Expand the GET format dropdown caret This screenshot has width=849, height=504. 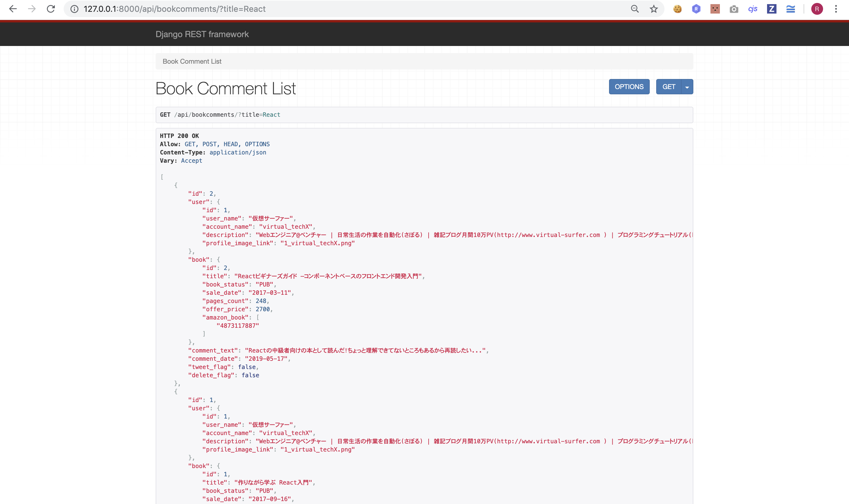click(687, 87)
